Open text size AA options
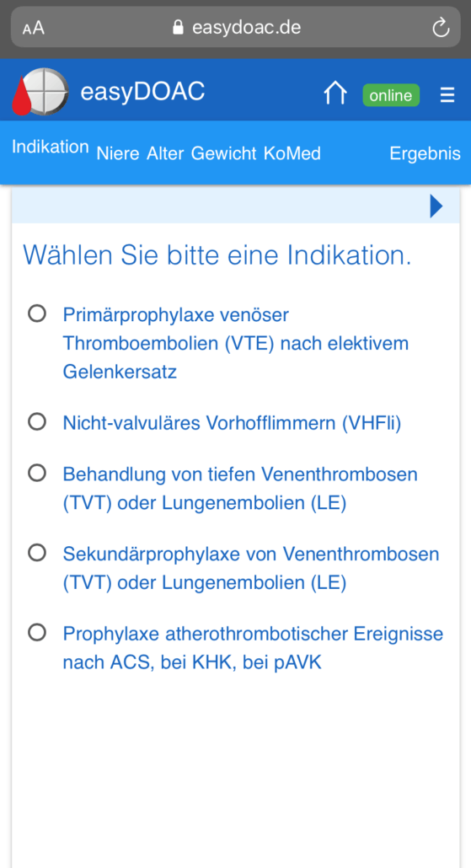Screen dimensions: 471x868 pos(33,28)
